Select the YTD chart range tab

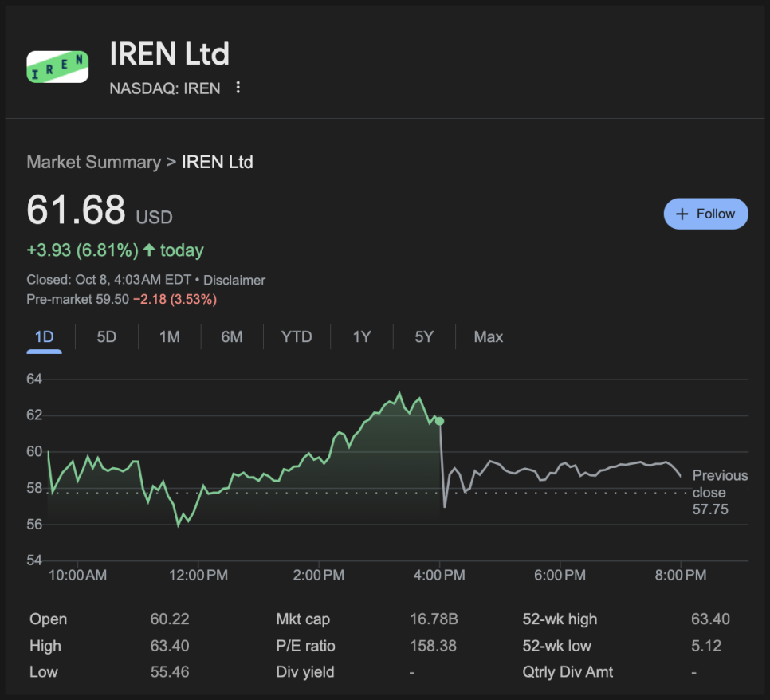(297, 337)
